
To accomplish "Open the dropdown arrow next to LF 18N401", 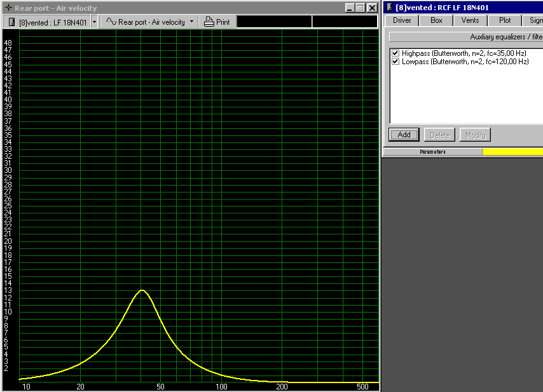I will click(94, 22).
